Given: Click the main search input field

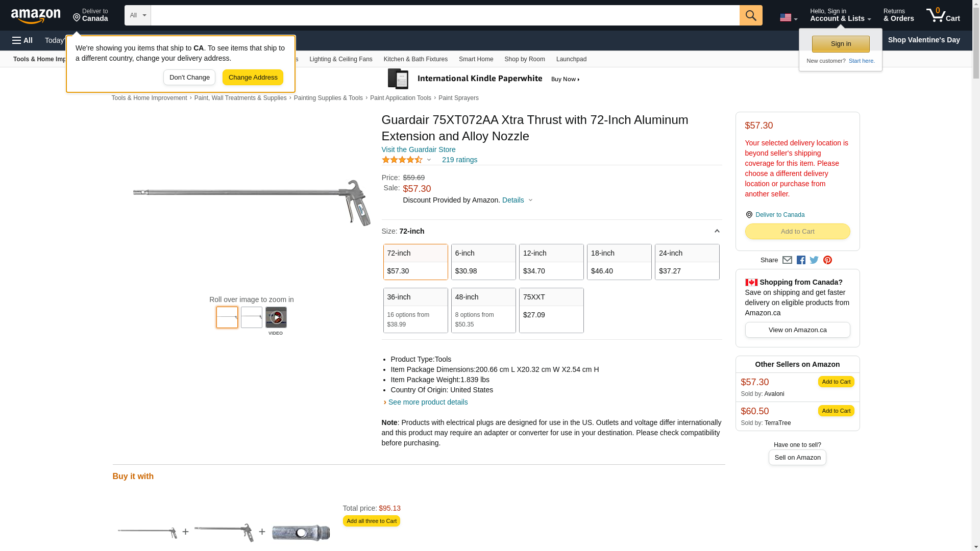Looking at the screenshot, I should pos(445,15).
